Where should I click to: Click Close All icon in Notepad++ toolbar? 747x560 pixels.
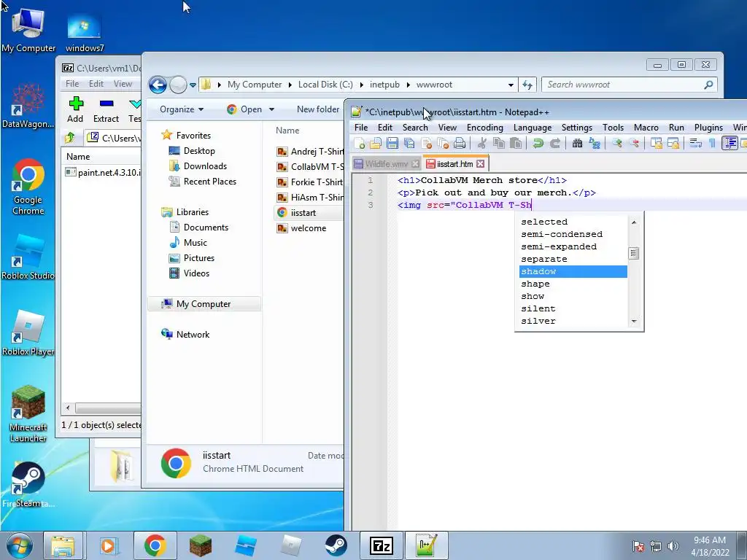(x=443, y=143)
